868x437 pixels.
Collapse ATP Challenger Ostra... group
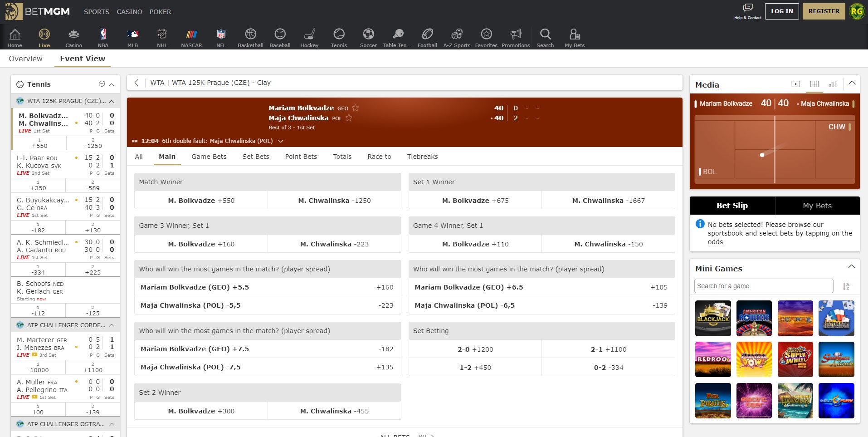point(112,424)
